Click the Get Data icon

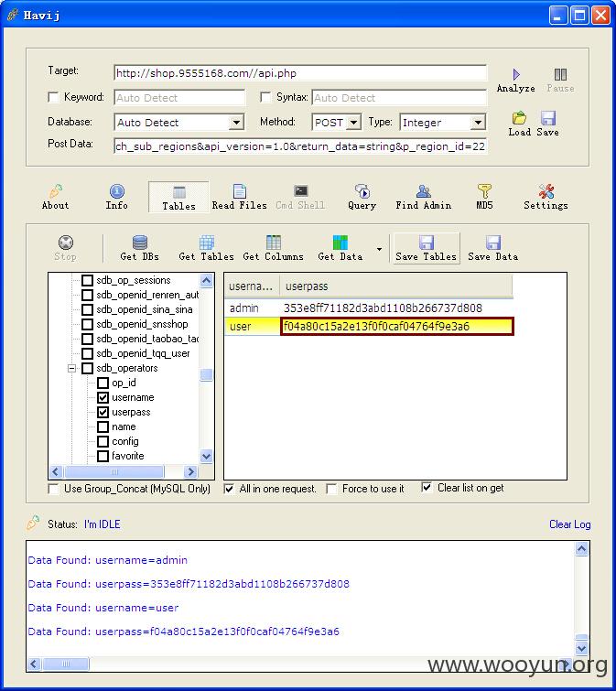(x=340, y=243)
